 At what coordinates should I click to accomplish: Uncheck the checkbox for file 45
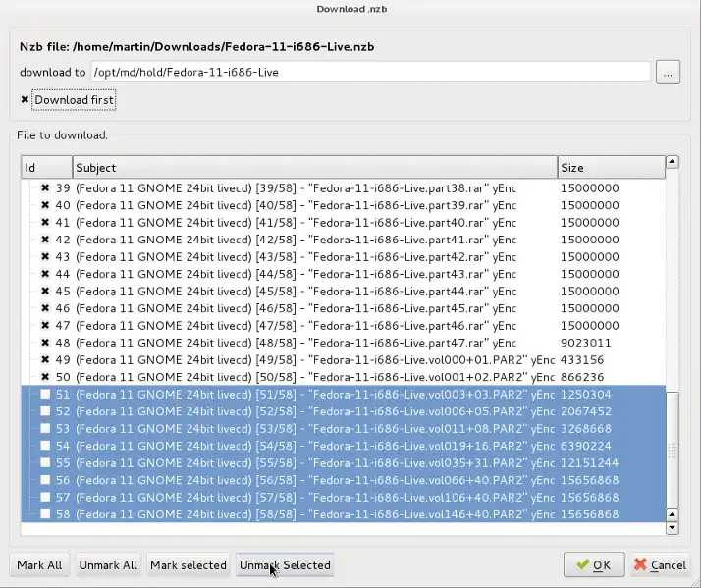click(x=45, y=292)
